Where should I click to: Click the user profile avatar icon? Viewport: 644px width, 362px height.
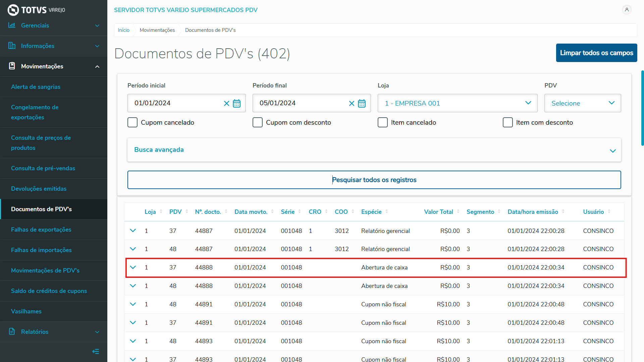pos(627,10)
